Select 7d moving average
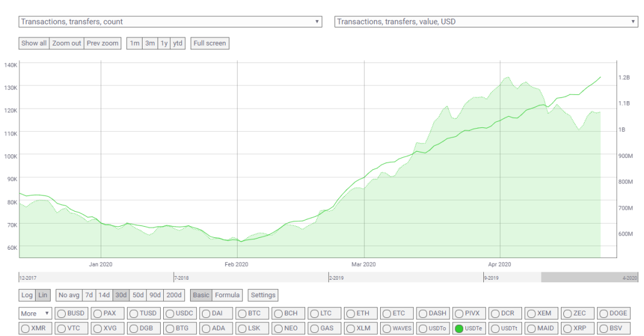Viewport: 644px width, 336px height. click(89, 295)
